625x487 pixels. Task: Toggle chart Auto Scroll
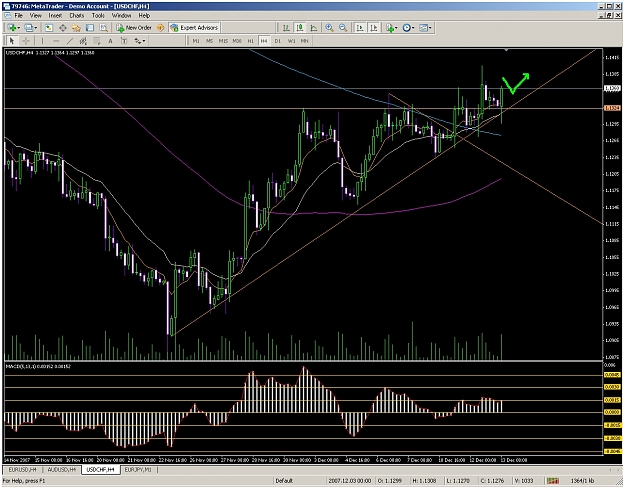pyautogui.click(x=360, y=28)
